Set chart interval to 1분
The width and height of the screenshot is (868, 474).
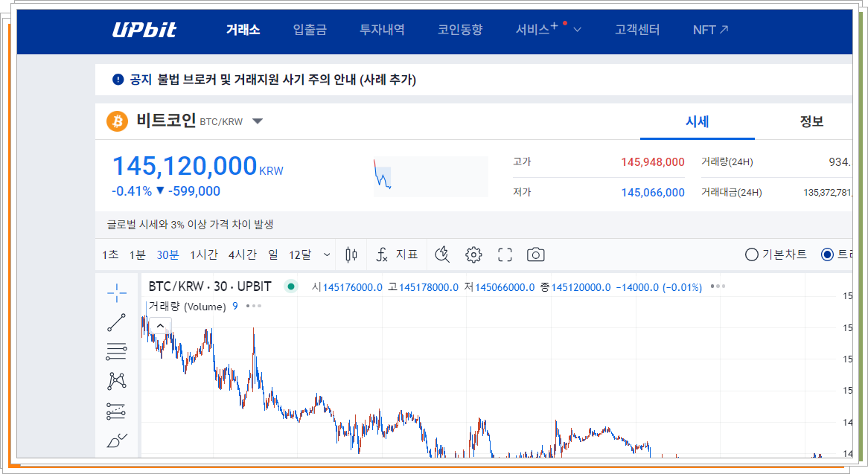click(x=137, y=255)
